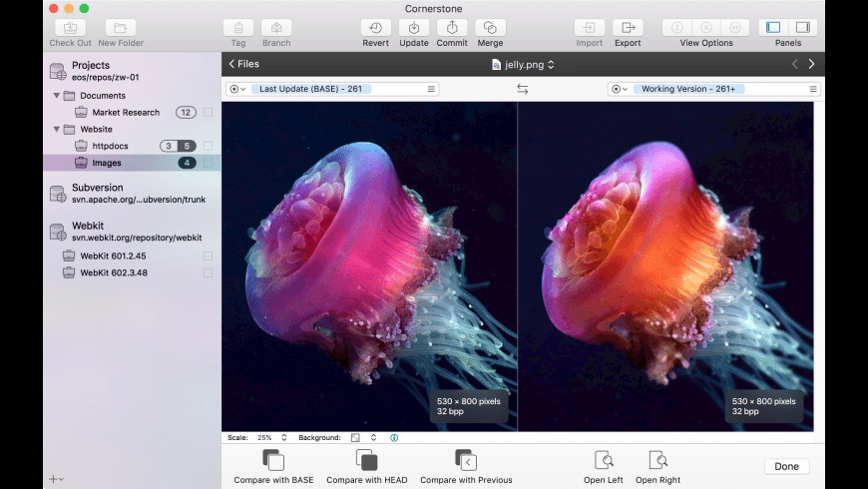Viewport: 868px width, 489px height.
Task: Click the Revert toolbar icon
Action: [x=375, y=28]
